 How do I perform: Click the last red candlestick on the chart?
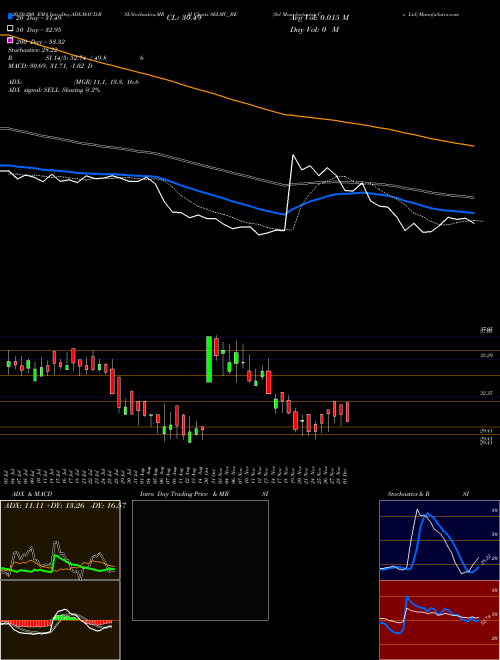coord(348,412)
